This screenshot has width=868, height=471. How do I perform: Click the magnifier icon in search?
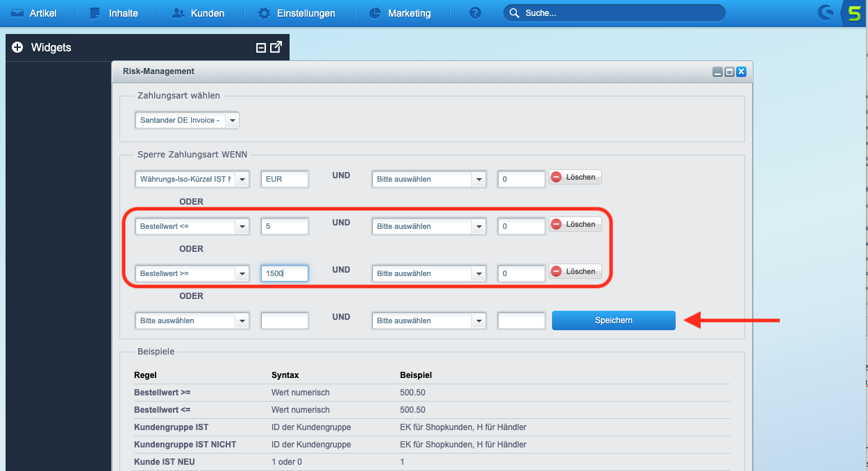515,13
